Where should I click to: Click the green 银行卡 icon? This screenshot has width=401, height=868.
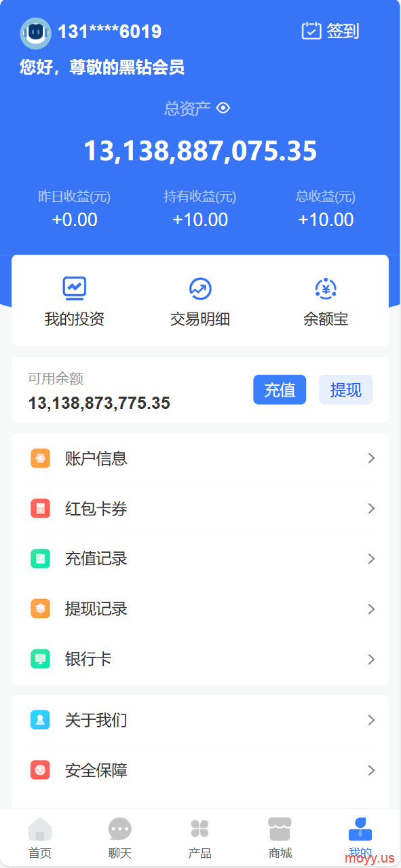40,659
